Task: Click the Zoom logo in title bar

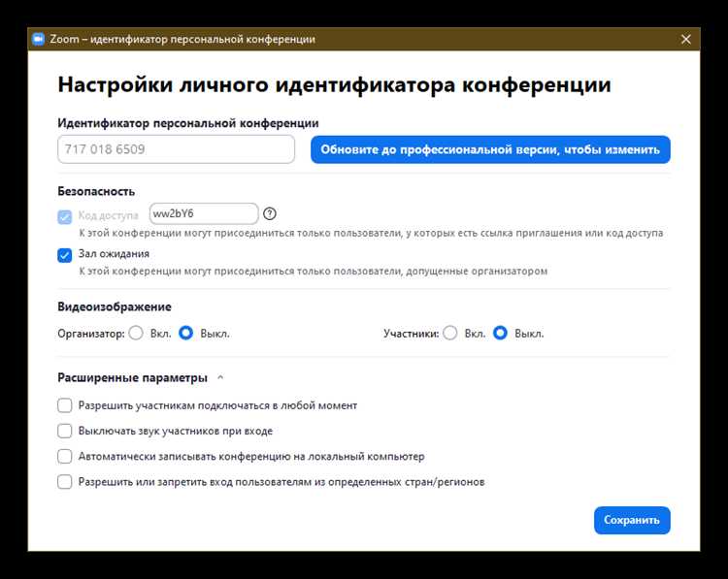Action: coord(38,39)
